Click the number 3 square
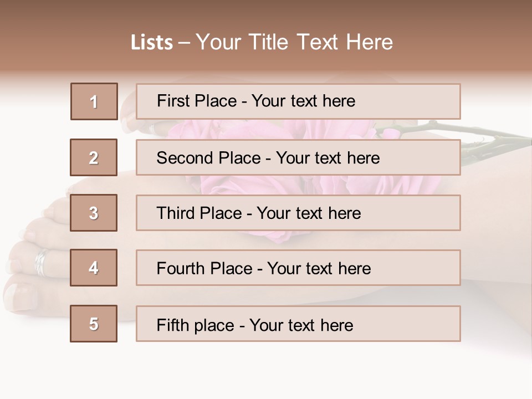The image size is (532, 399). point(94,213)
